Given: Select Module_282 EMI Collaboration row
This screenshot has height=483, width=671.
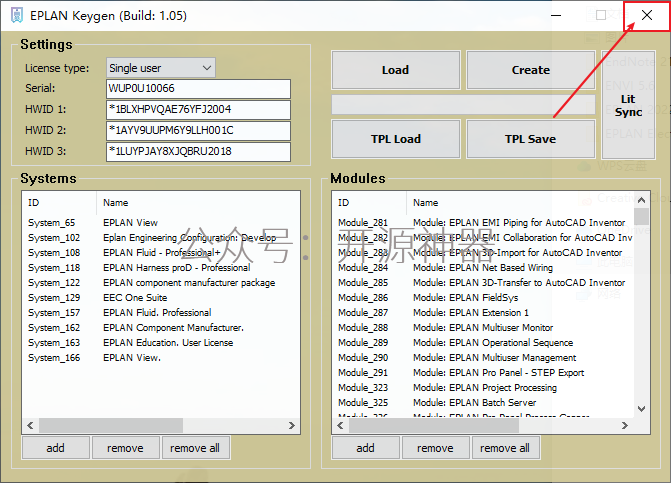Looking at the screenshot, I should (483, 237).
